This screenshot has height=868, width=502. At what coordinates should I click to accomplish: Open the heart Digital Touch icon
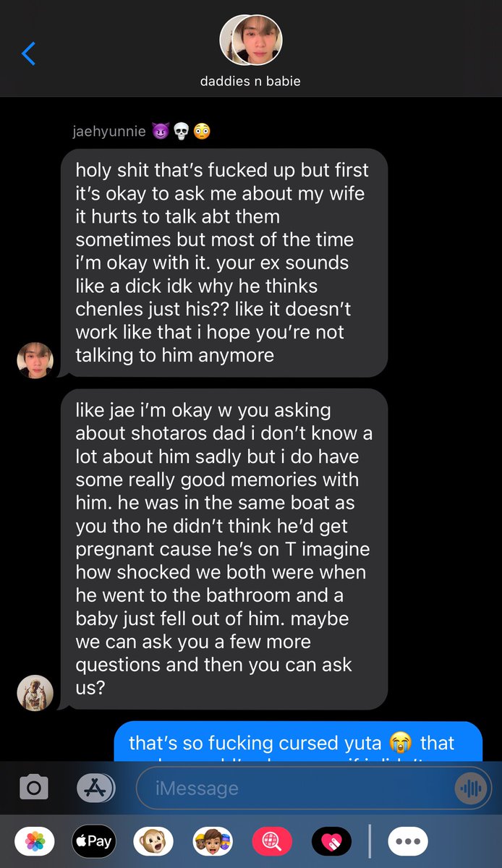tap(331, 842)
